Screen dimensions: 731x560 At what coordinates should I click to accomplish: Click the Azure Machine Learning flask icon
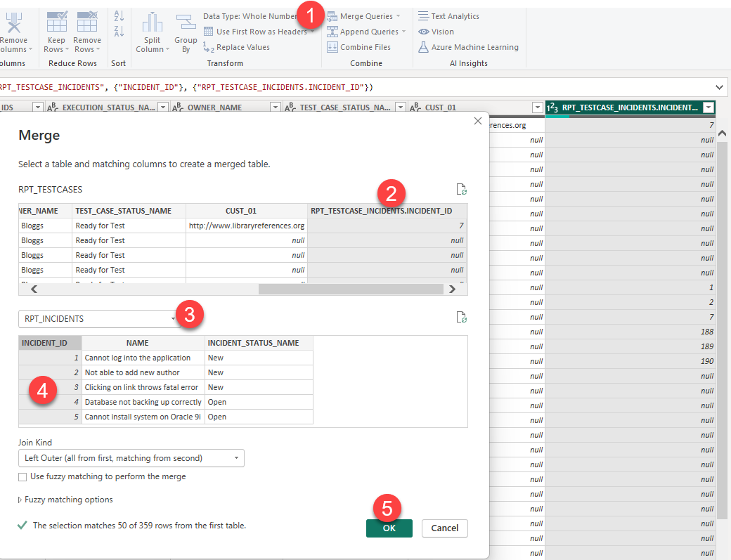pos(423,47)
